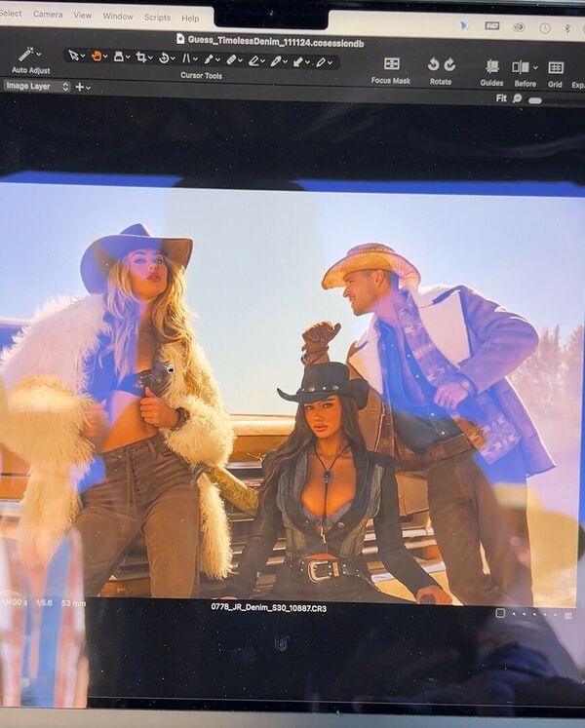Select the Erase Mask cursor tool
585x728 pixels.
[x=253, y=60]
